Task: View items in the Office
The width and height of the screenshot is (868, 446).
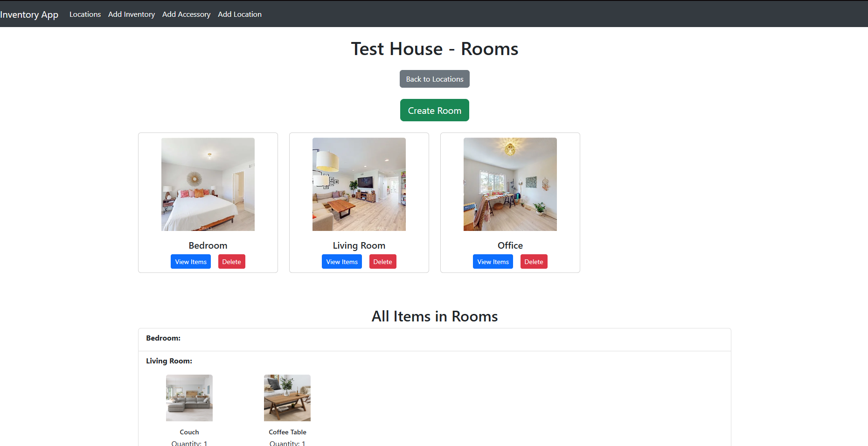Action: click(x=493, y=261)
